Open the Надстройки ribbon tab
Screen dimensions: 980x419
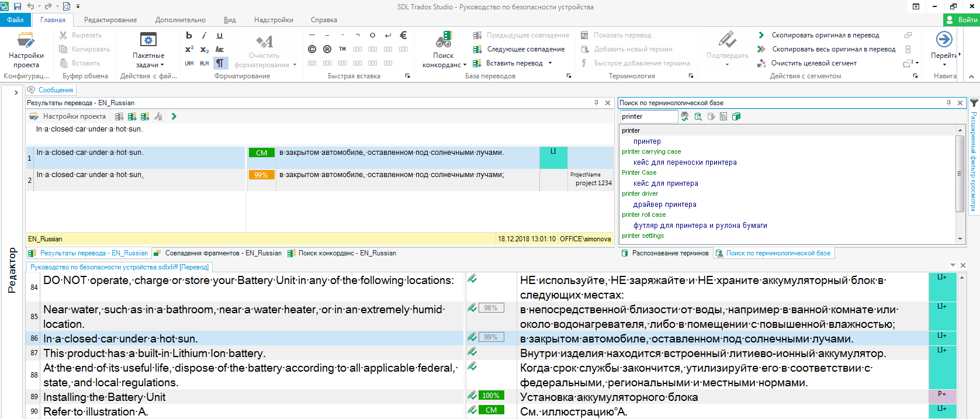[273, 20]
